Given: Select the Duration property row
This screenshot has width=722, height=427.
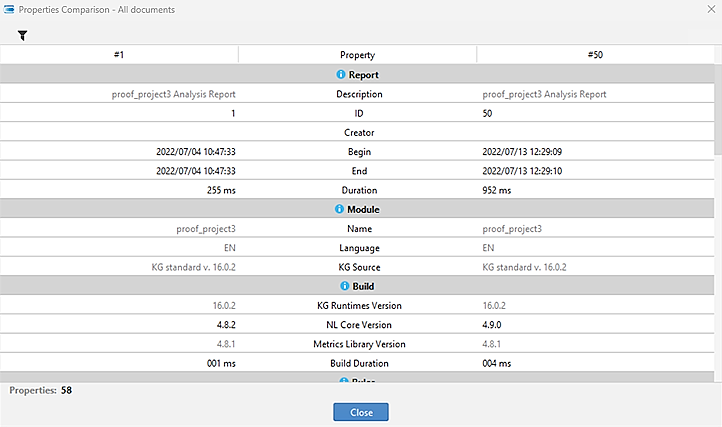Looking at the screenshot, I should click(x=357, y=190).
